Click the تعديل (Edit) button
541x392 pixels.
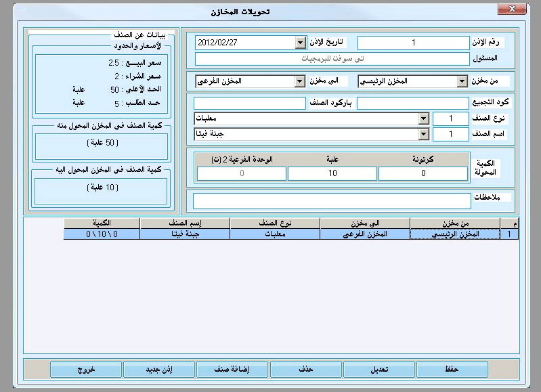[x=379, y=369]
